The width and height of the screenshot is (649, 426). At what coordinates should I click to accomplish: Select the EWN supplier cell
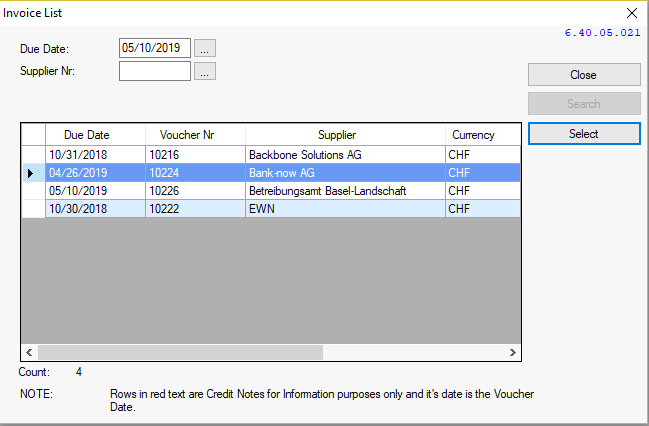click(345, 209)
